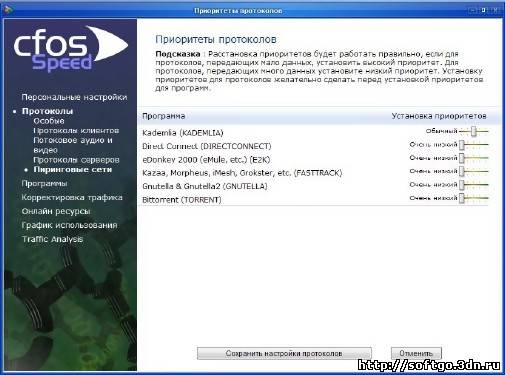Select Потоковое аудио и видео subsection
This screenshot has width=505, height=375.
73,145
